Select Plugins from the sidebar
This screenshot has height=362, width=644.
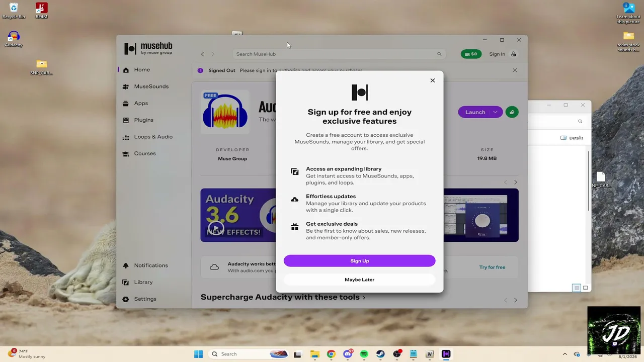tap(143, 120)
